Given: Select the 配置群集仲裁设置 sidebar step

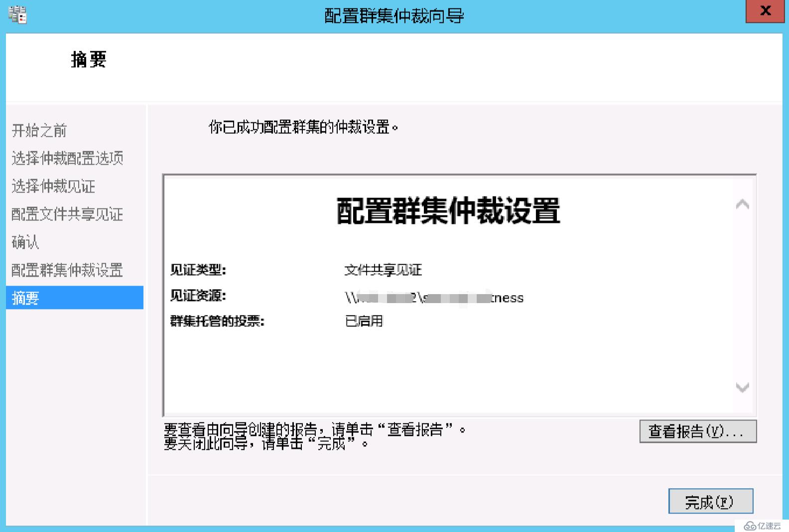Looking at the screenshot, I should tap(67, 270).
